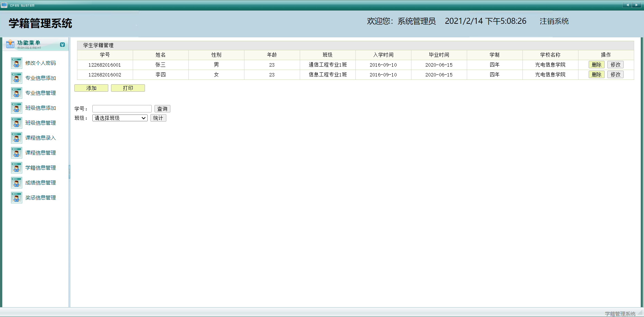Click 修改 for student 张三
This screenshot has width=644, height=317.
(x=615, y=65)
